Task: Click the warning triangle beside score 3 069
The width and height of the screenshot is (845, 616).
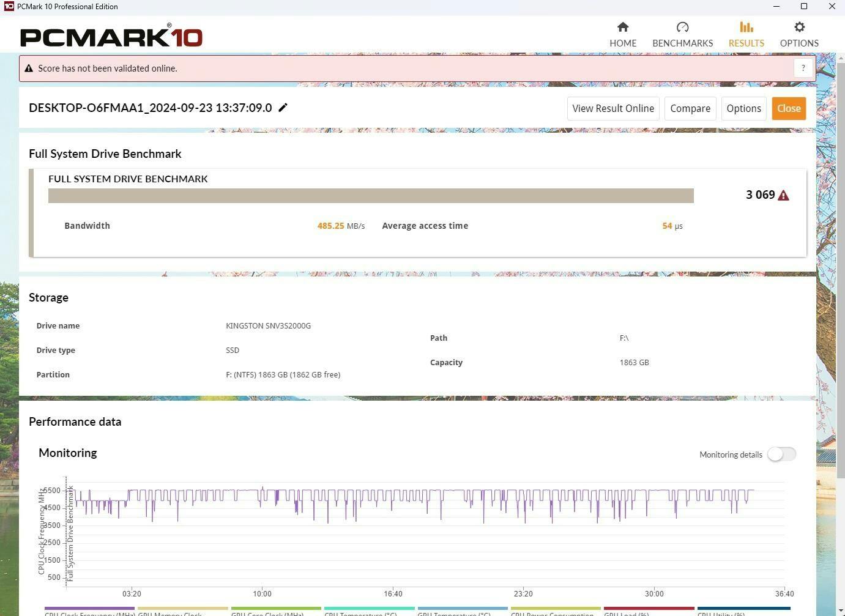Action: point(783,195)
